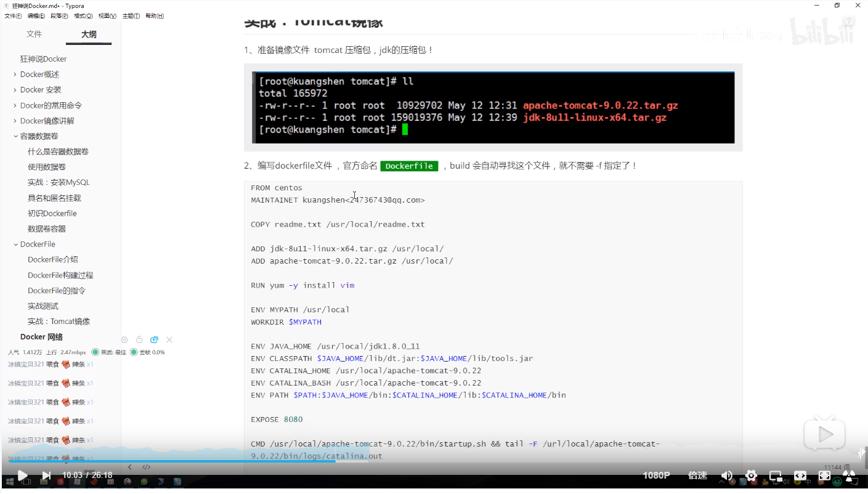Enable picture-in-picture mode icon

[x=776, y=476]
